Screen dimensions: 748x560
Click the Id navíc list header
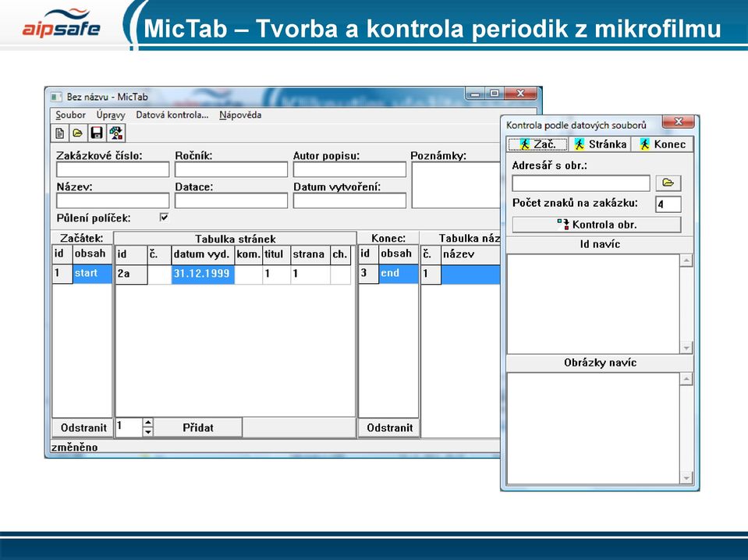coord(600,244)
